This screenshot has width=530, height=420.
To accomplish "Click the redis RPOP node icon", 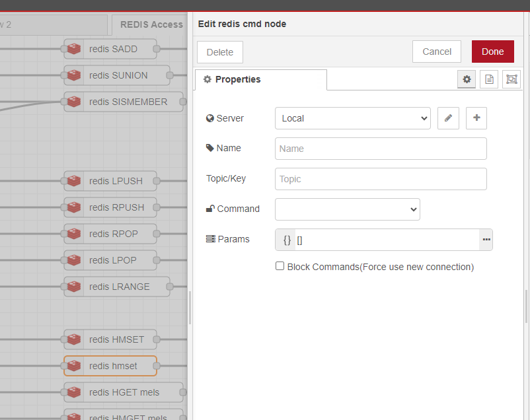I will point(74,234).
